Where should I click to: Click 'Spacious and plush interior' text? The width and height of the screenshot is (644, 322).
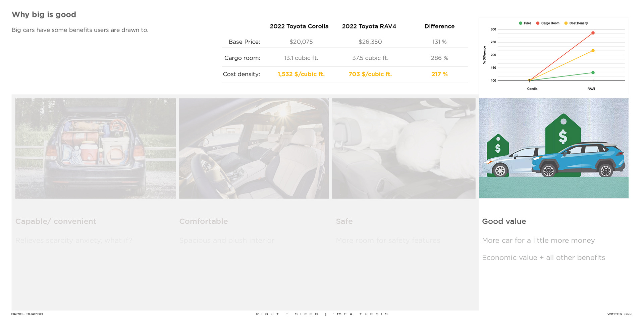point(227,240)
